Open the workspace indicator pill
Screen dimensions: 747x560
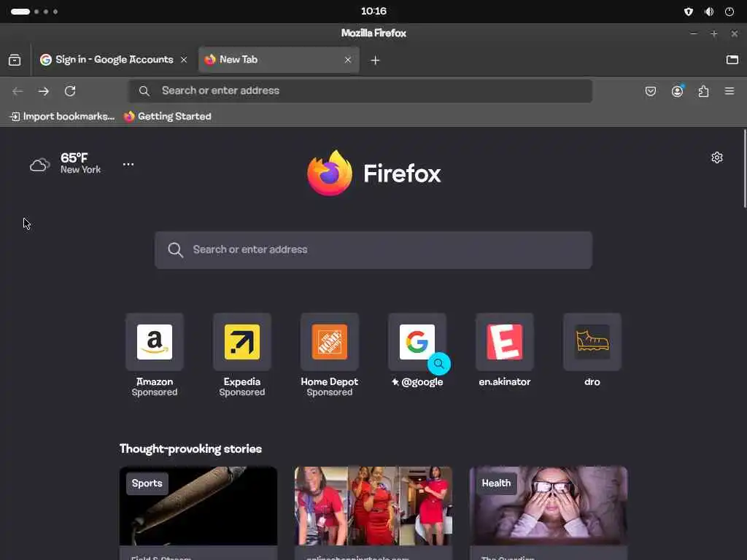tap(20, 12)
